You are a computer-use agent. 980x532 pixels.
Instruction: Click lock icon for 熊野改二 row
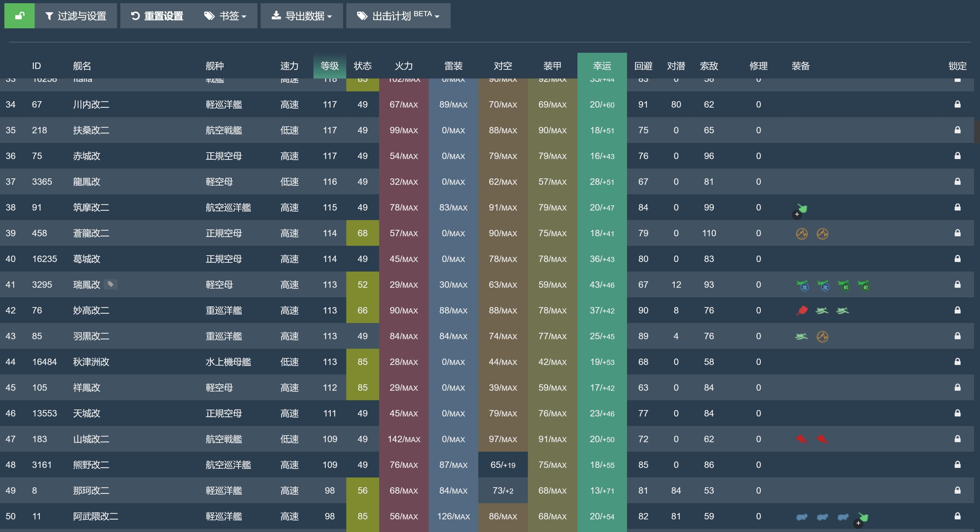pyautogui.click(x=957, y=464)
